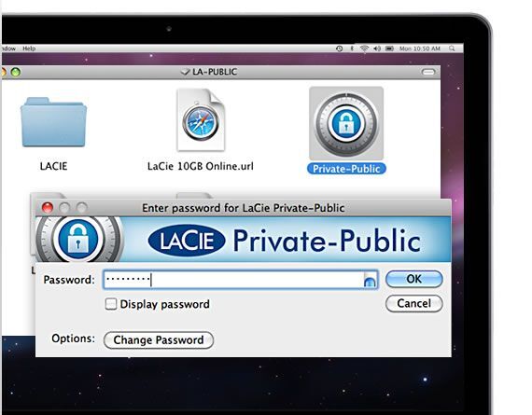532x415 pixels.
Task: Close the password dialog with red button
Action: click(x=48, y=207)
